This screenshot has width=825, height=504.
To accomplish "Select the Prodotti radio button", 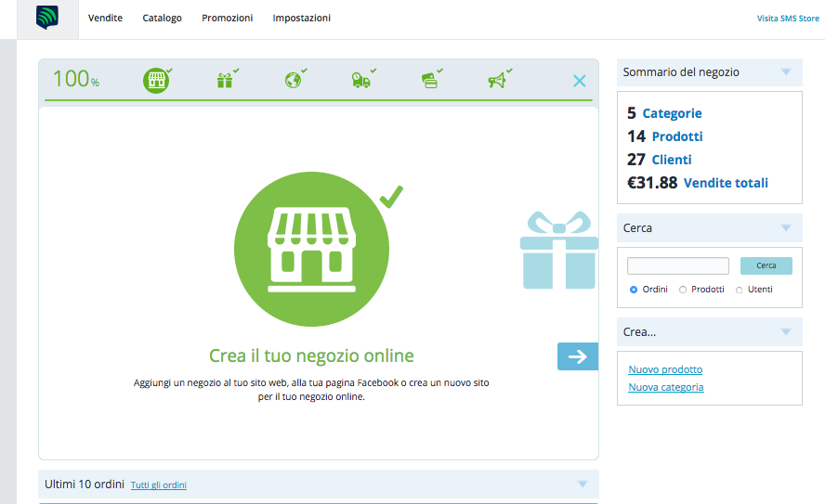I will (683, 290).
